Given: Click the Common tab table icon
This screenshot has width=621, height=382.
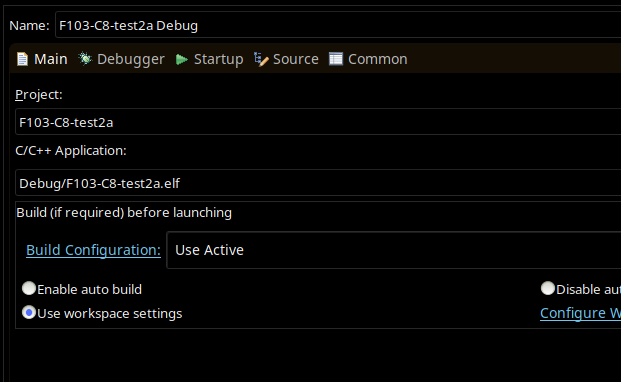Looking at the screenshot, I should (x=336, y=59).
